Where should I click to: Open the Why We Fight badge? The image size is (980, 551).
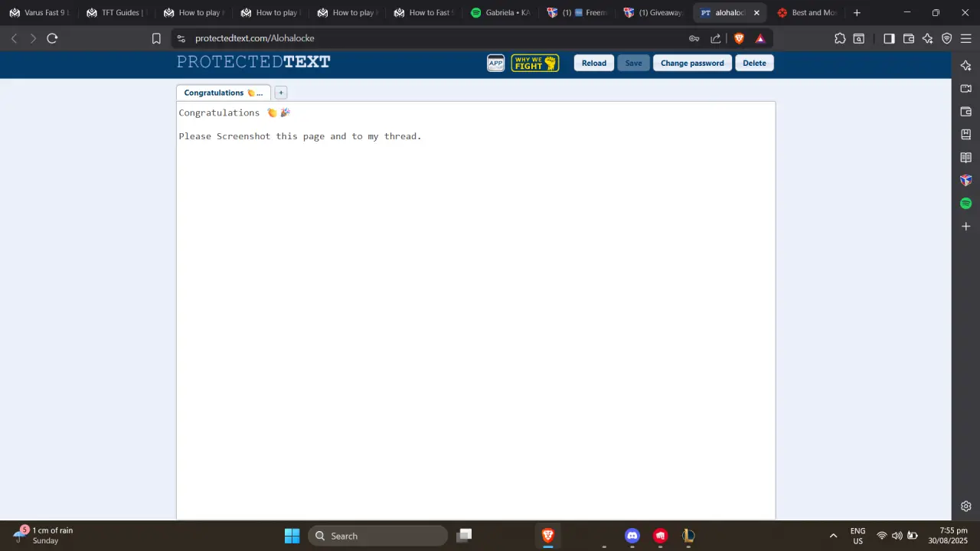coord(534,63)
